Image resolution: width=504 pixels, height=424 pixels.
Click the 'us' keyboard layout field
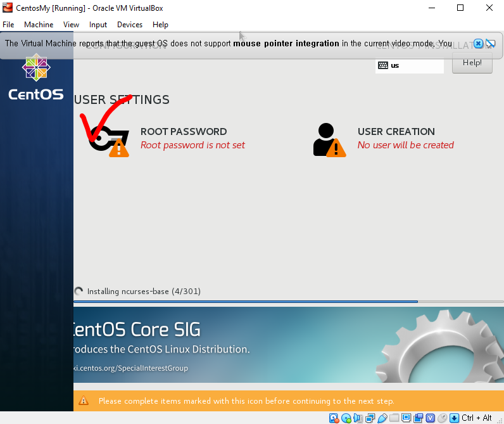click(410, 65)
